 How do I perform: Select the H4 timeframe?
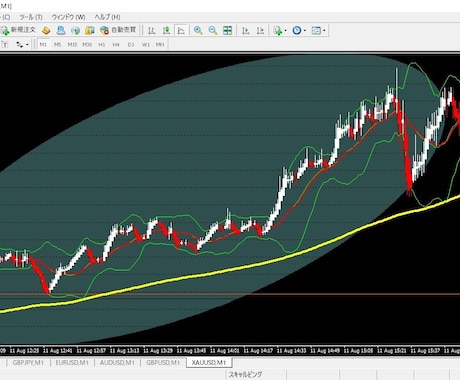(x=116, y=44)
